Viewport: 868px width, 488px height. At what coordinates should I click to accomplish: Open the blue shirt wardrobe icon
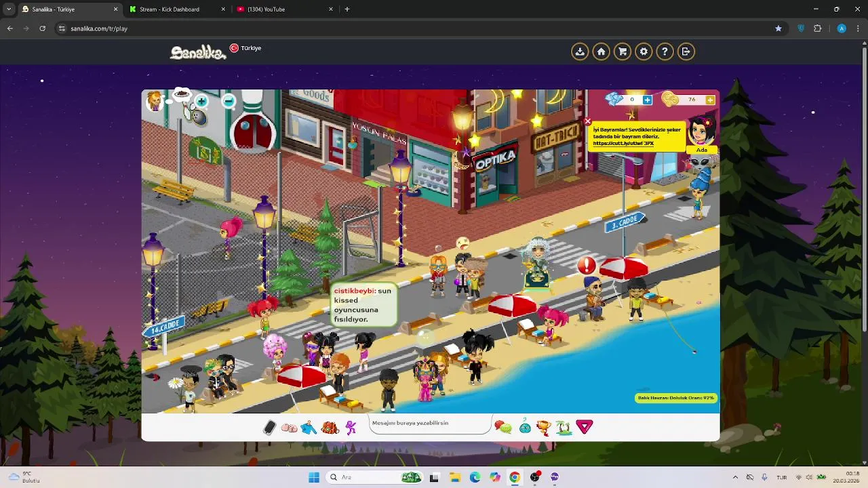(x=309, y=428)
